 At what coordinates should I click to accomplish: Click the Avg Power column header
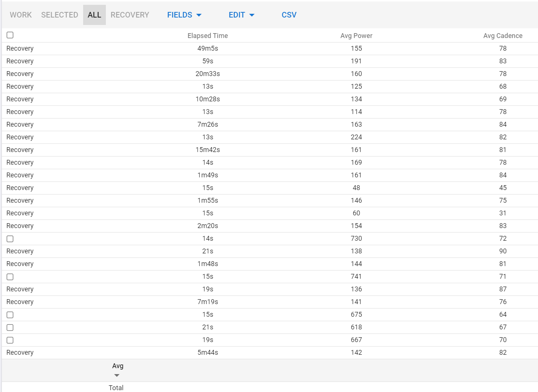(x=356, y=36)
